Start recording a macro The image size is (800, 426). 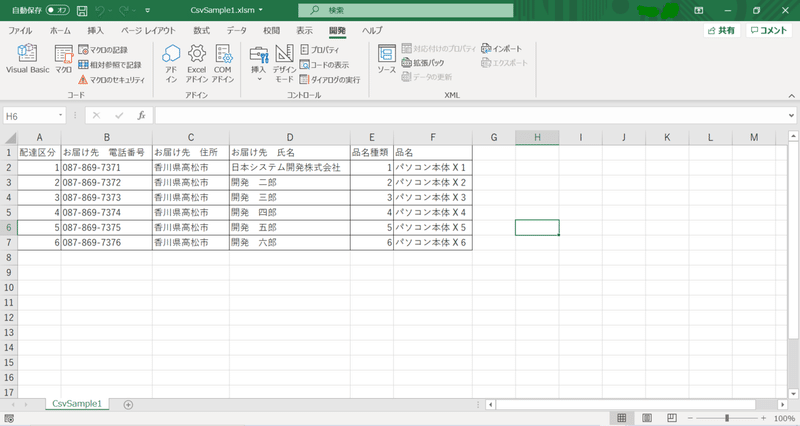point(103,50)
